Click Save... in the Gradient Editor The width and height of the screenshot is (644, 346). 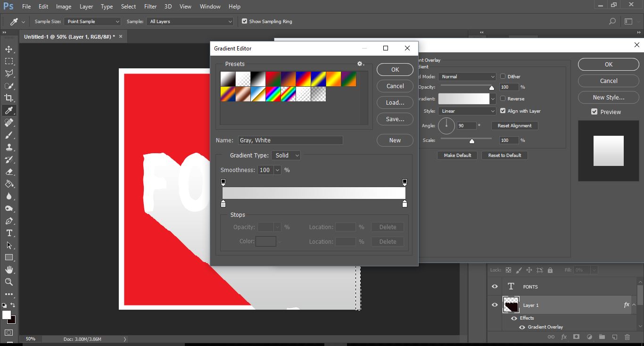point(395,119)
